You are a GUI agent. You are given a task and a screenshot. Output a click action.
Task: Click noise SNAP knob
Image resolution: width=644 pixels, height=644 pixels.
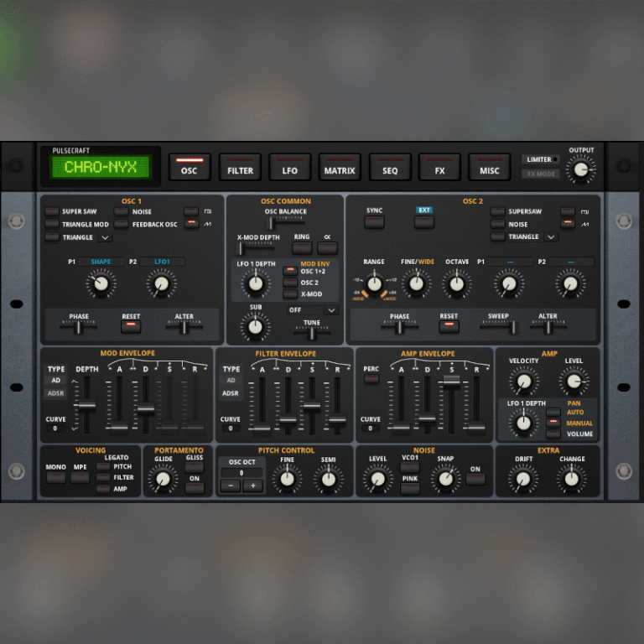coord(445,478)
